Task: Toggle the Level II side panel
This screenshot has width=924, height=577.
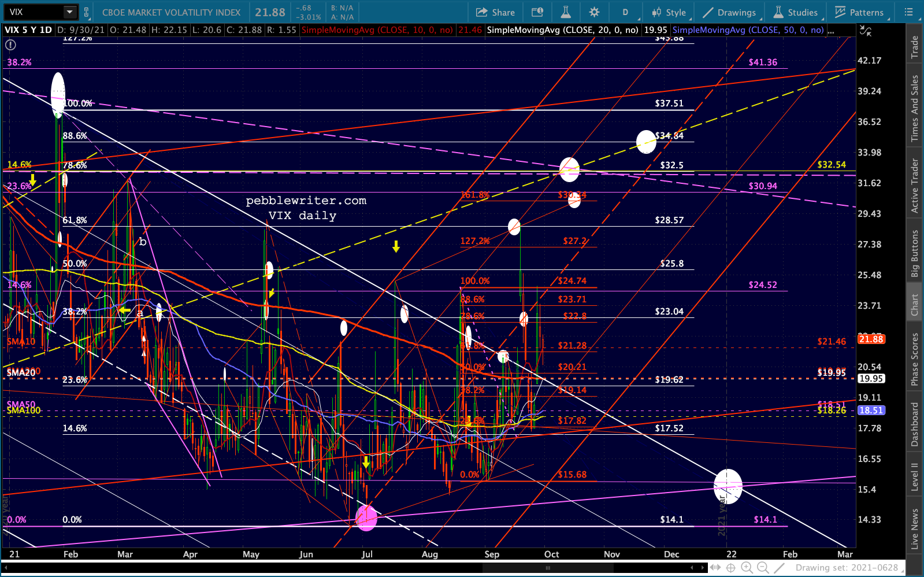Action: coord(915,477)
